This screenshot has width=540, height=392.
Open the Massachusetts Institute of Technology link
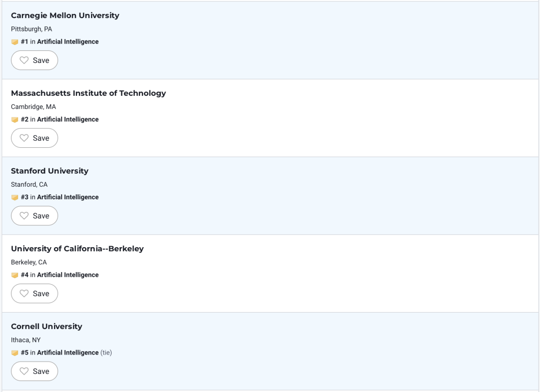tap(88, 93)
